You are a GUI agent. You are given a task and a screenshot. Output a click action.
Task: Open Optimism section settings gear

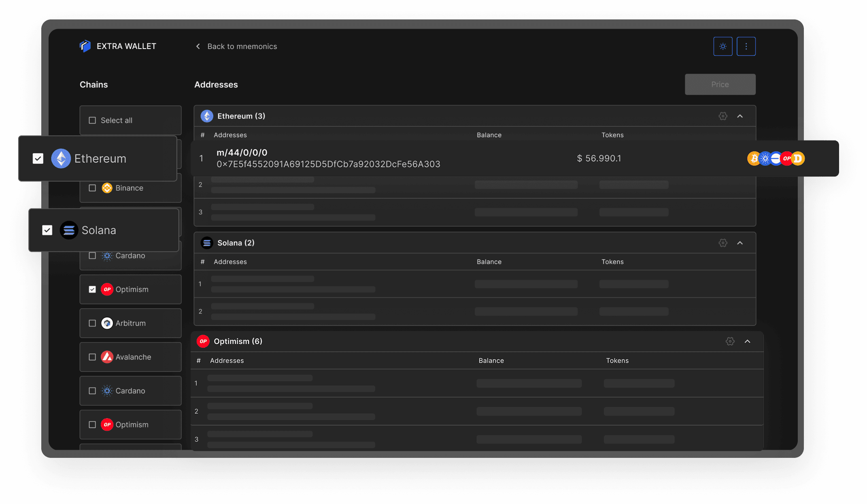point(730,341)
